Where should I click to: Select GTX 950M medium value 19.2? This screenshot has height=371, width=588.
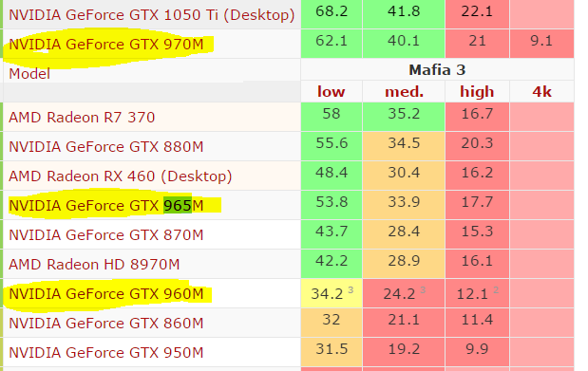[x=404, y=349]
